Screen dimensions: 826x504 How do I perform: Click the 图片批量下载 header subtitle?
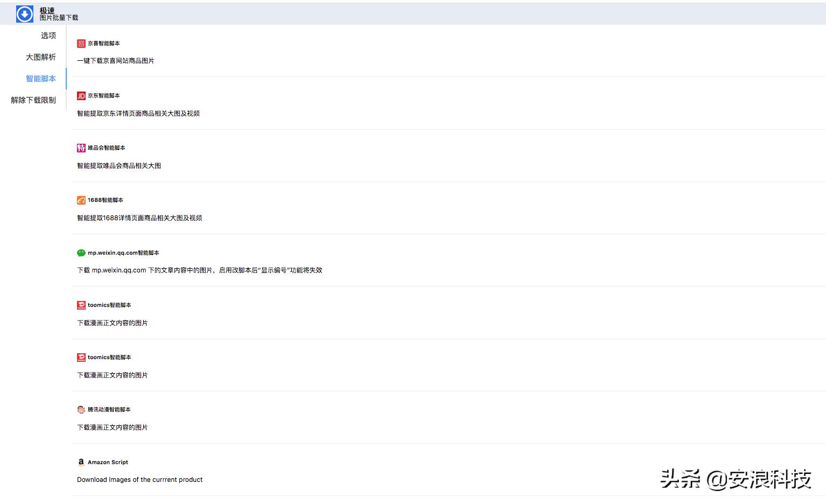click(x=59, y=18)
